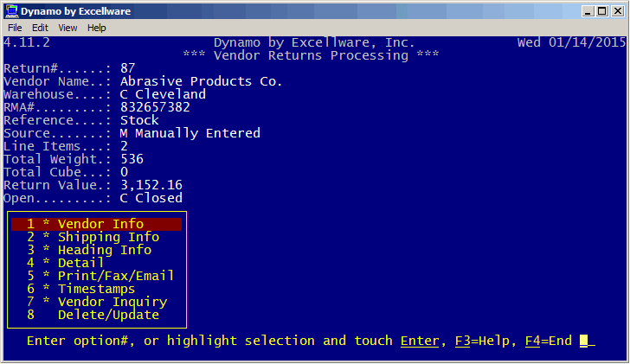
Task: Click Return Value amount 3,152.16
Action: [x=151, y=185]
